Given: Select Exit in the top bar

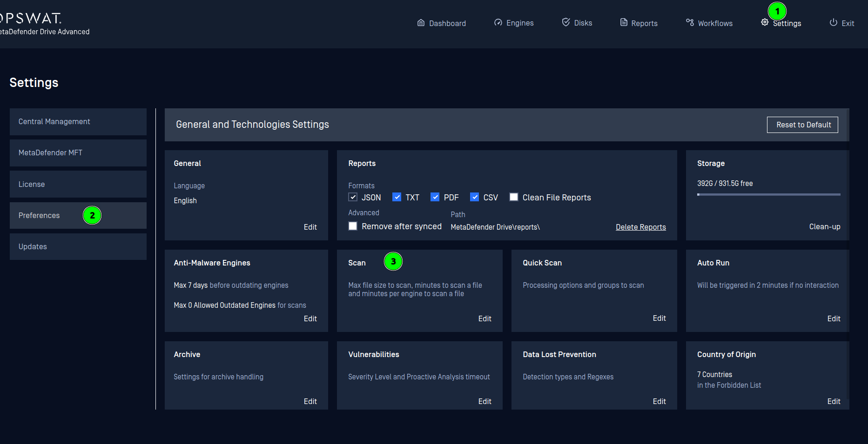Looking at the screenshot, I should (x=848, y=23).
